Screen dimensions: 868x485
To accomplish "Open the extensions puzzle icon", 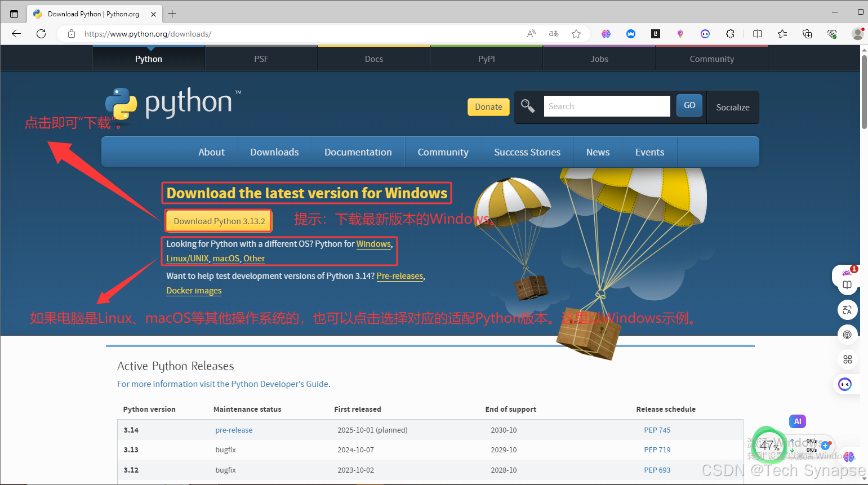I will tap(731, 34).
